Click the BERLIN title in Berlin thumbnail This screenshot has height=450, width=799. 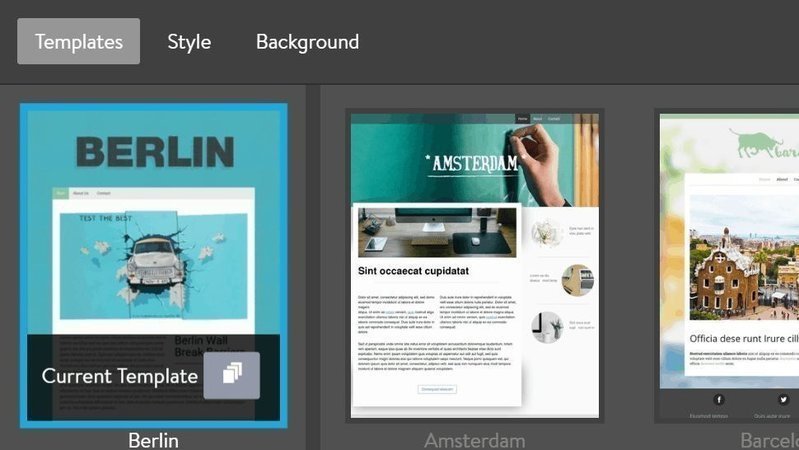(x=154, y=152)
